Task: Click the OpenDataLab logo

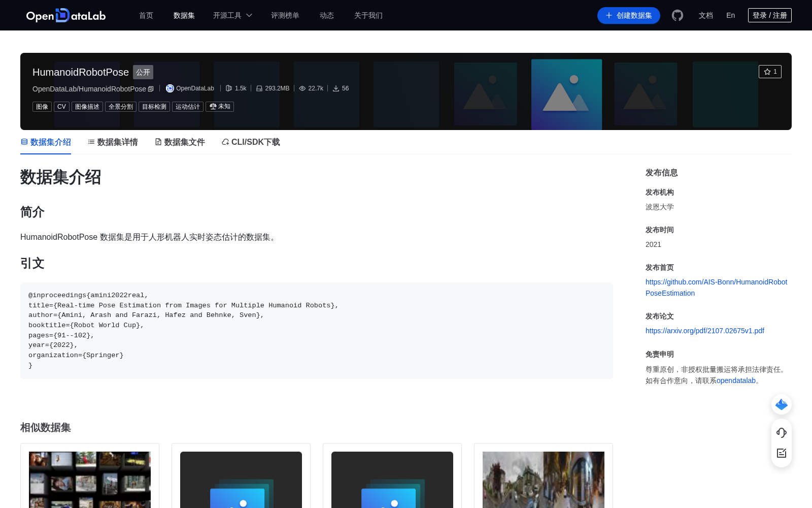Action: pyautogui.click(x=66, y=15)
